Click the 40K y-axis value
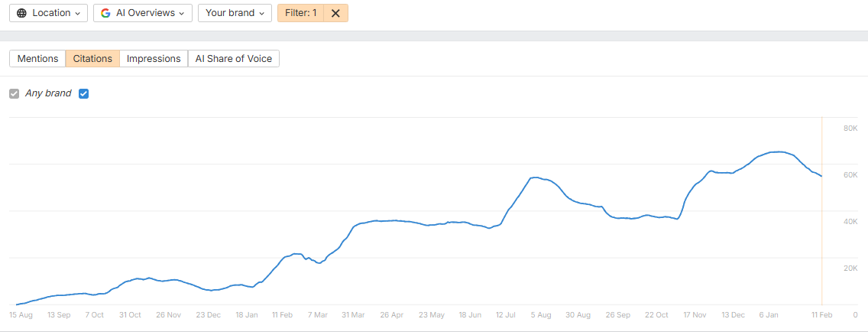 850,222
